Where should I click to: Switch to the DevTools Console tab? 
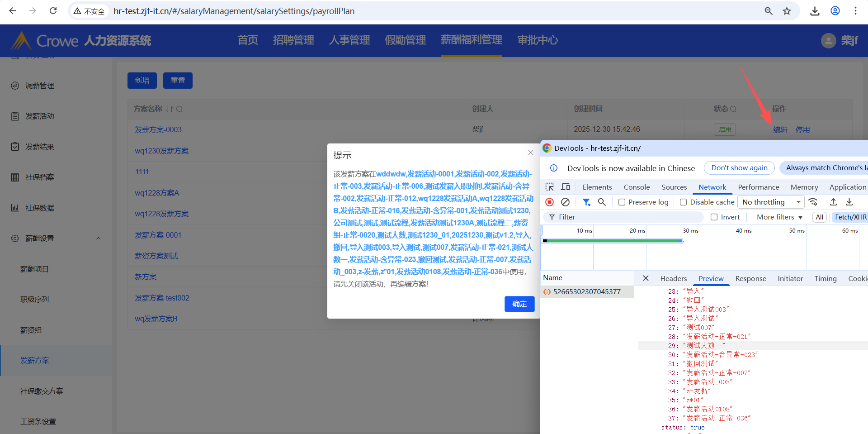pos(637,187)
